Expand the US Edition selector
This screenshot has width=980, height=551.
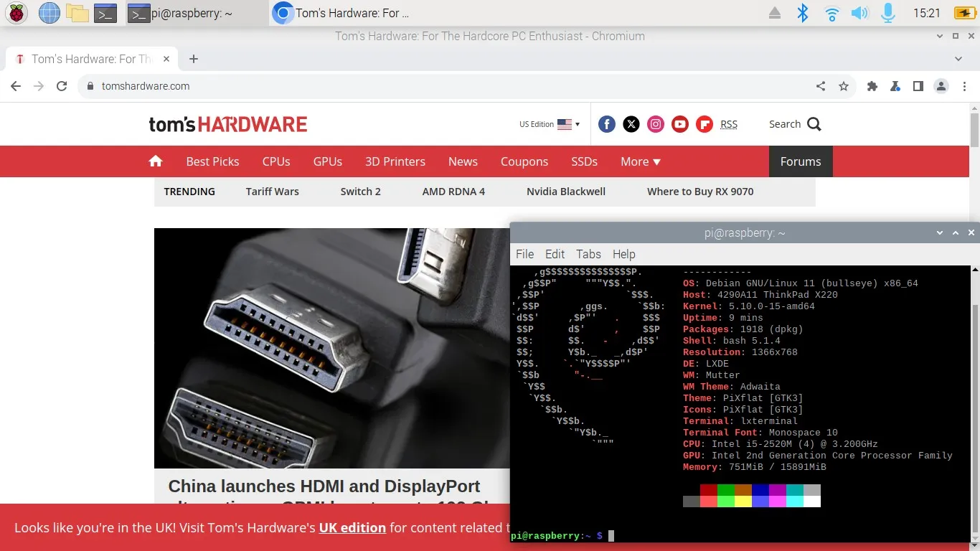(x=550, y=124)
